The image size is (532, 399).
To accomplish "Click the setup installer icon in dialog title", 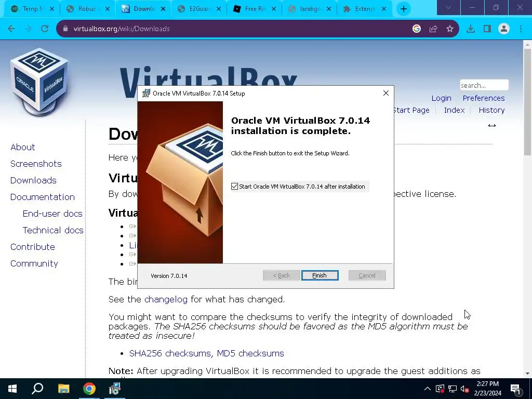I will coord(146,94).
